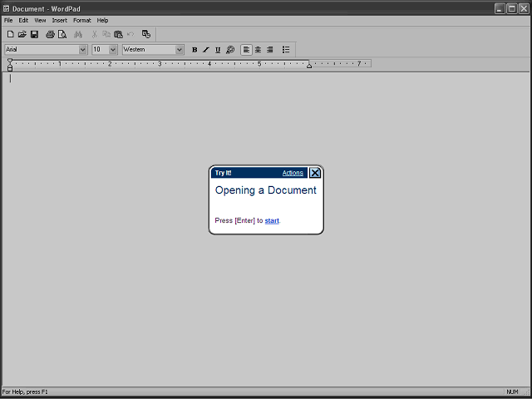Close the Try It popup
The image size is (532, 399).
(x=315, y=173)
